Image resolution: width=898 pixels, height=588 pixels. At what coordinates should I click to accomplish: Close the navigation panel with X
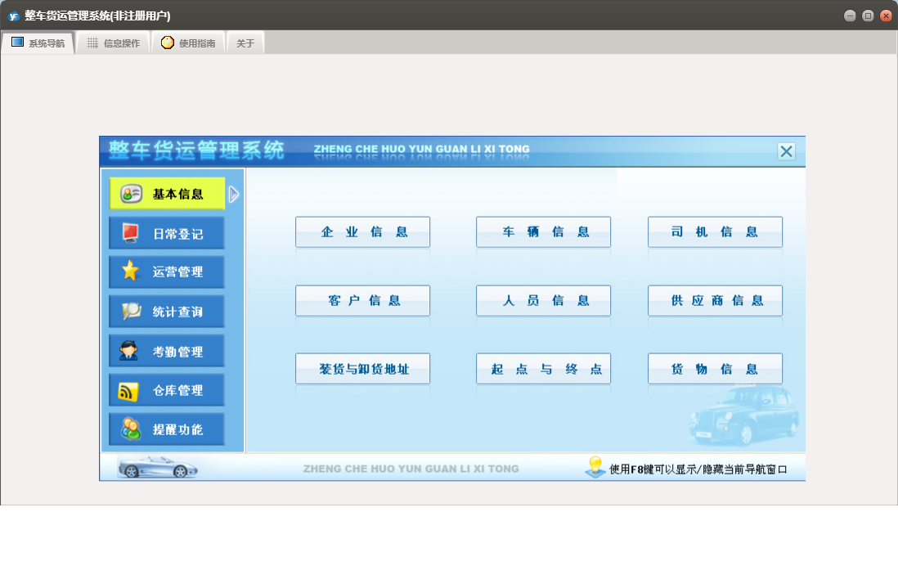(x=786, y=152)
